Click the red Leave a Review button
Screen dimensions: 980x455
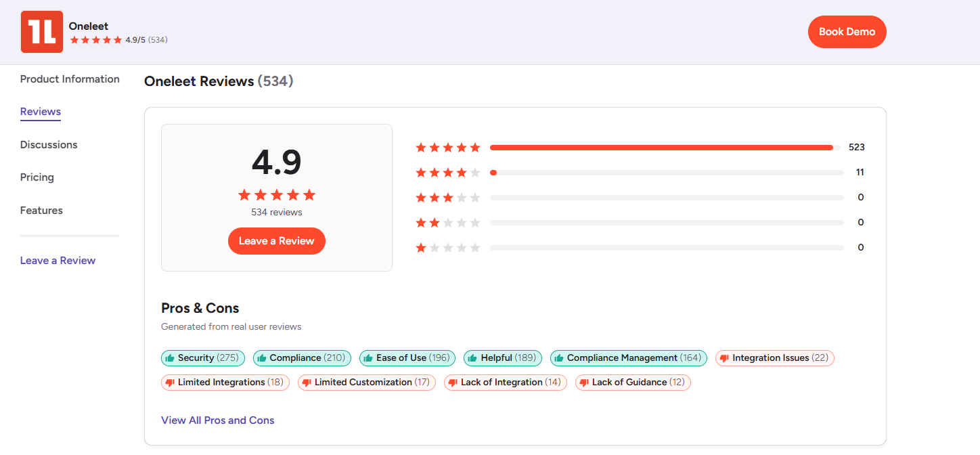coord(277,241)
